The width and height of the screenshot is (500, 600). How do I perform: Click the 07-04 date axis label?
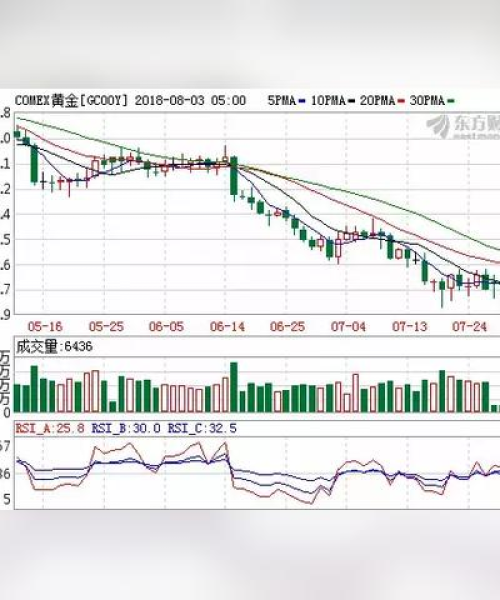(x=349, y=327)
